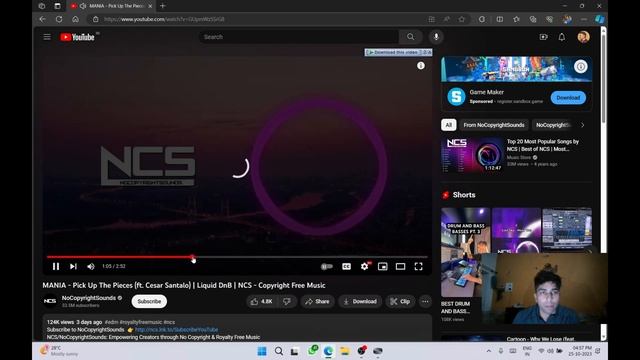Viewport: 640px width, 360px height.
Task: Show hidden system tray icons
Action: point(489,351)
